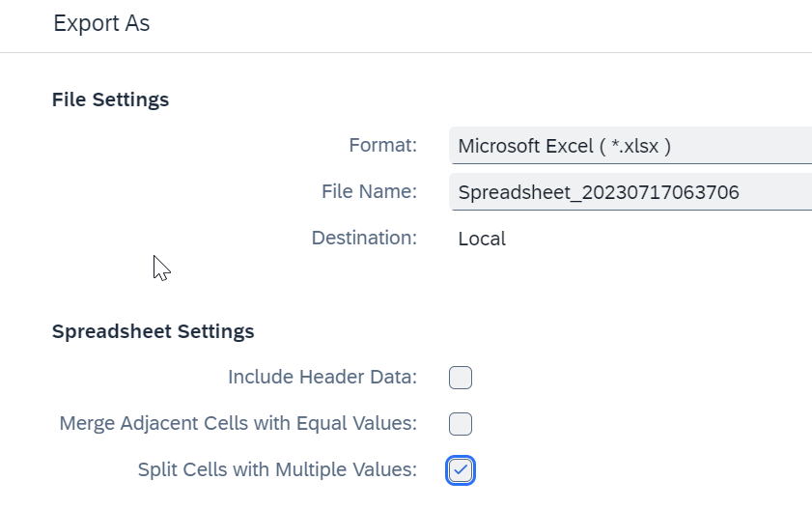Click the Destination: label

tap(364, 239)
